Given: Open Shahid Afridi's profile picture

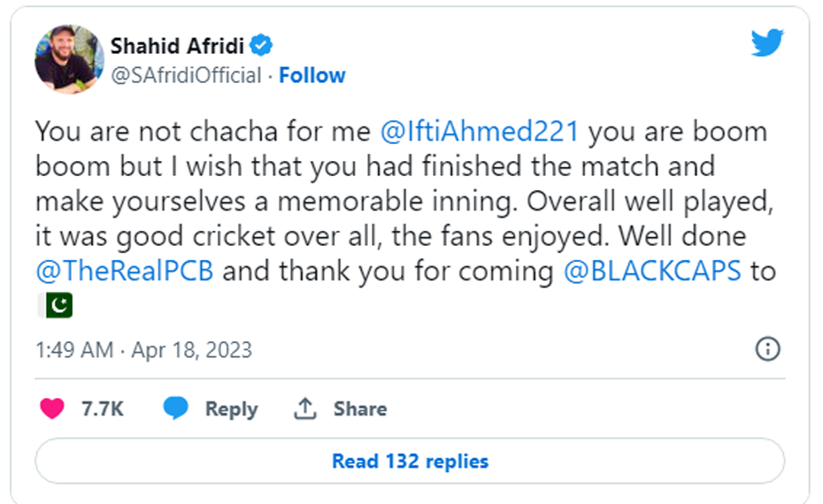Looking at the screenshot, I should tap(68, 59).
